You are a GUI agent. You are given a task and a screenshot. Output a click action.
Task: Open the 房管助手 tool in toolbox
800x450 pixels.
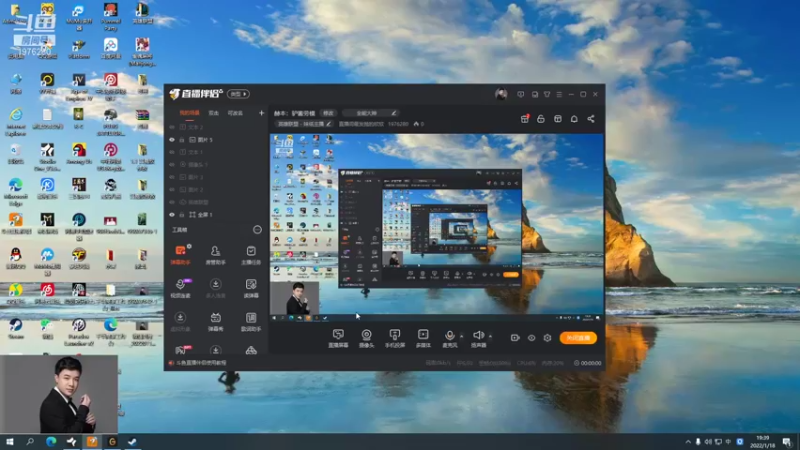pyautogui.click(x=215, y=255)
